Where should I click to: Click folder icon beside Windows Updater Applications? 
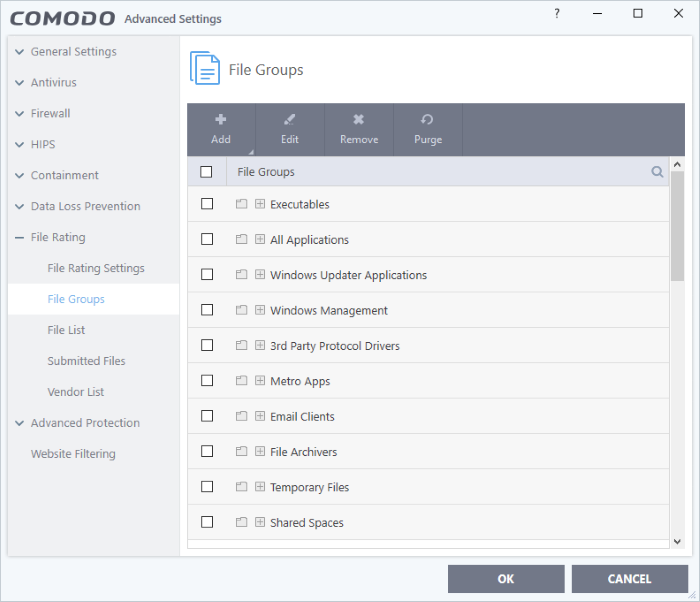(242, 275)
